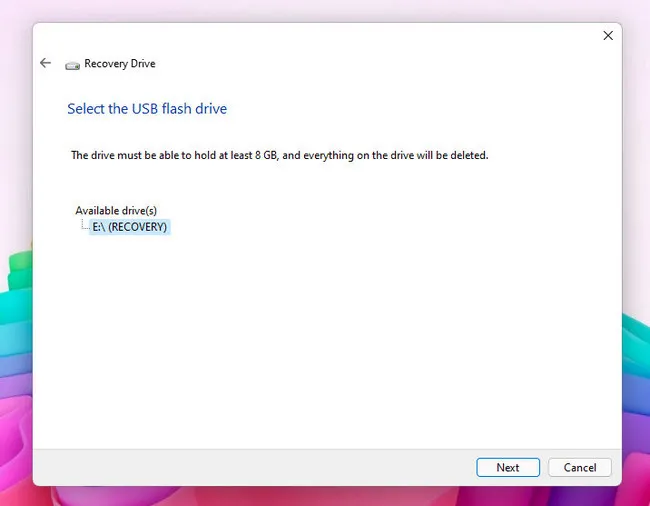Select the E:\ (RECOVERY) drive
This screenshot has width=650, height=506.
click(130, 227)
